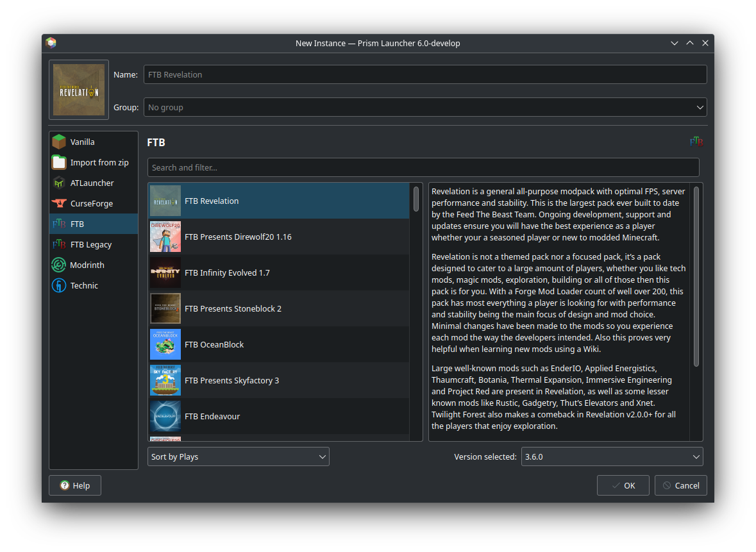This screenshot has height=552, width=756.
Task: Click the Cancel button
Action: click(681, 485)
